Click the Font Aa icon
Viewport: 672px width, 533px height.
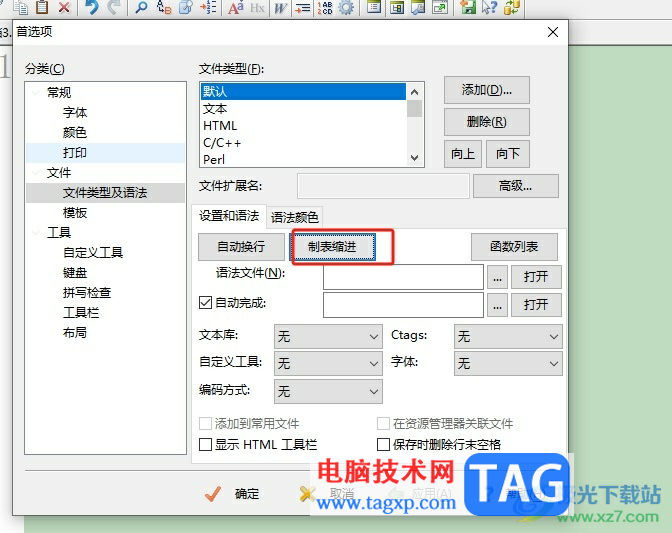click(x=236, y=7)
